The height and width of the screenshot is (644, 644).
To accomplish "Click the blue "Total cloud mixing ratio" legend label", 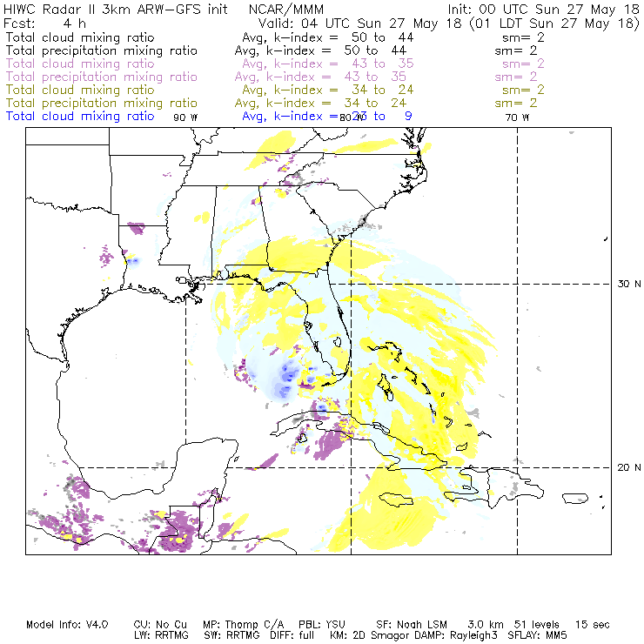I will coord(80,117).
